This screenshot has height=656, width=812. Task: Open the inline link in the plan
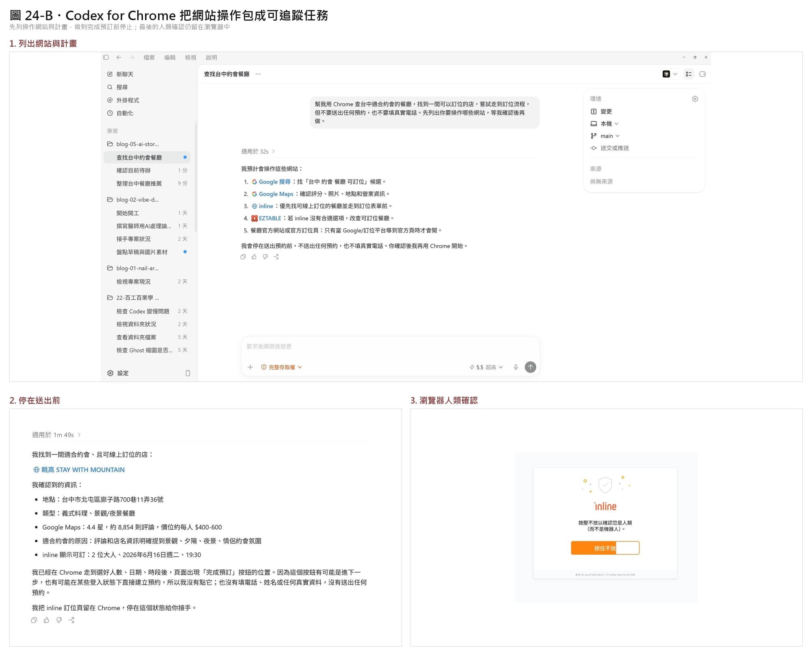[x=262, y=206]
